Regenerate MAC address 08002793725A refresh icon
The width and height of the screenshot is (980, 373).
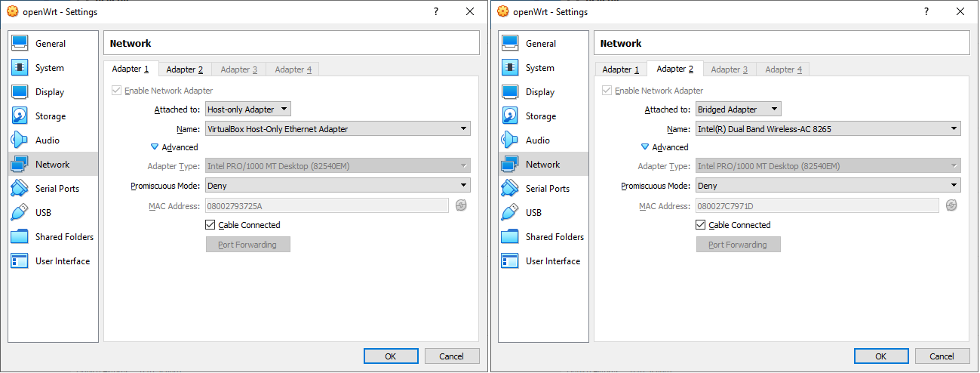click(461, 205)
